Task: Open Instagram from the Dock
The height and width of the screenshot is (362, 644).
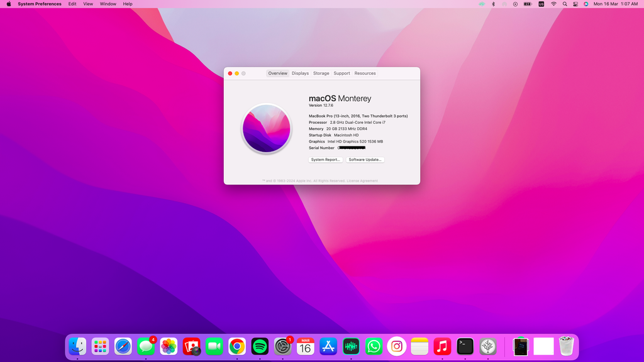Action: [397, 346]
